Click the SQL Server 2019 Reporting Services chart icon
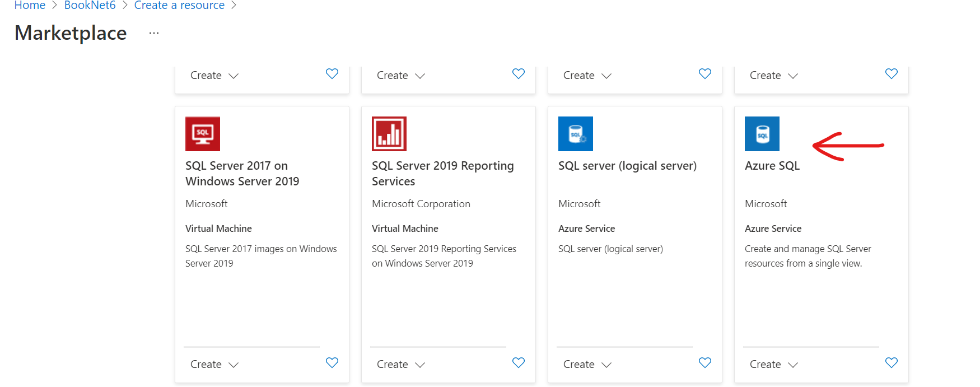Screen dimensions: 980x387 tap(389, 134)
